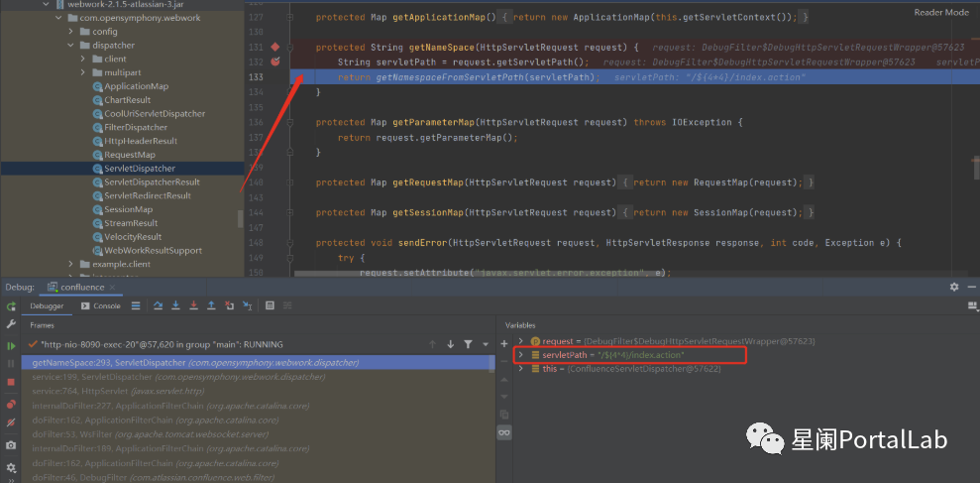980x483 pixels.
Task: Expand the this variable
Action: click(520, 369)
